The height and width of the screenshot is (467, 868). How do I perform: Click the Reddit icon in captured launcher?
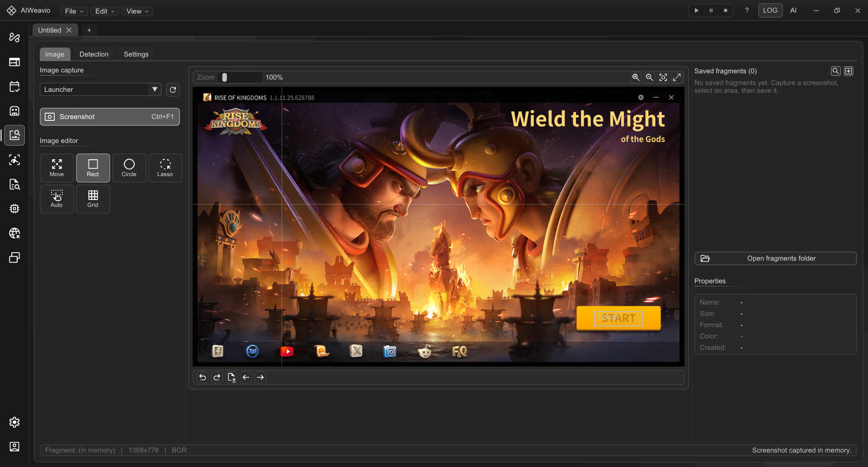click(x=425, y=351)
